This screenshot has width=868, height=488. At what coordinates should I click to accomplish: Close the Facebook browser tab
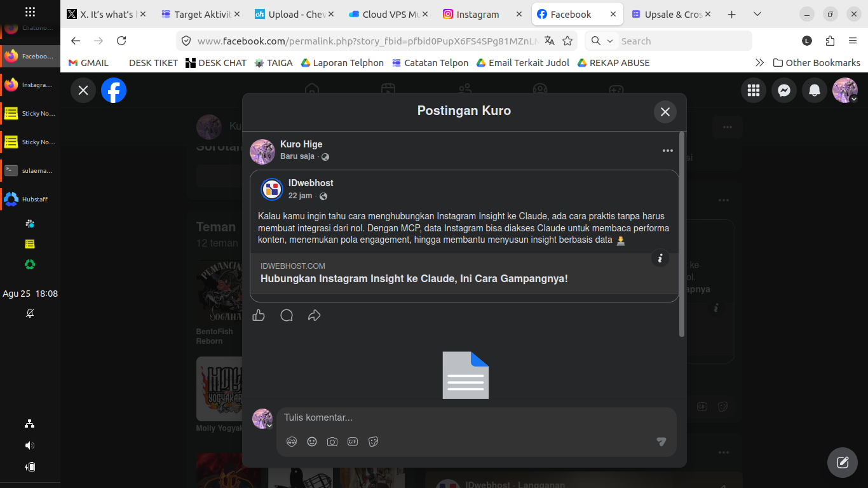click(x=613, y=14)
